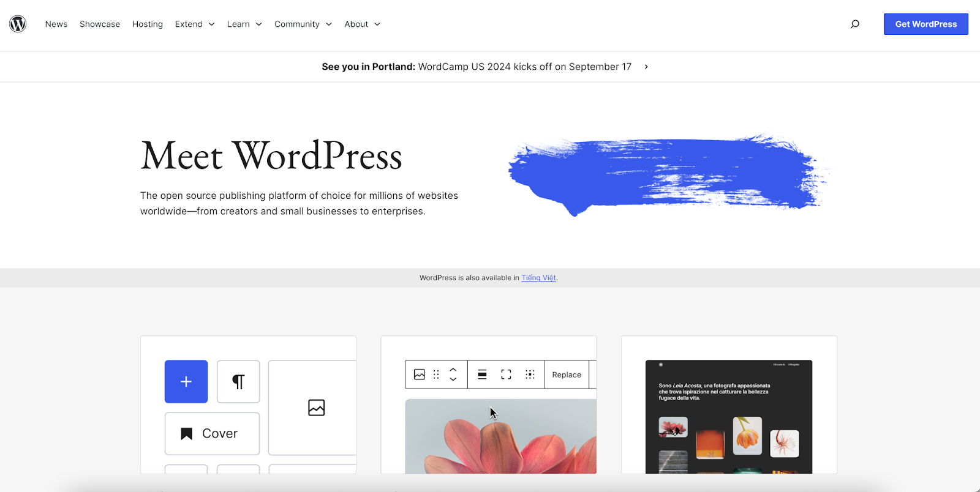The width and height of the screenshot is (980, 492).
Task: Click the pink flower image
Action: point(501,436)
